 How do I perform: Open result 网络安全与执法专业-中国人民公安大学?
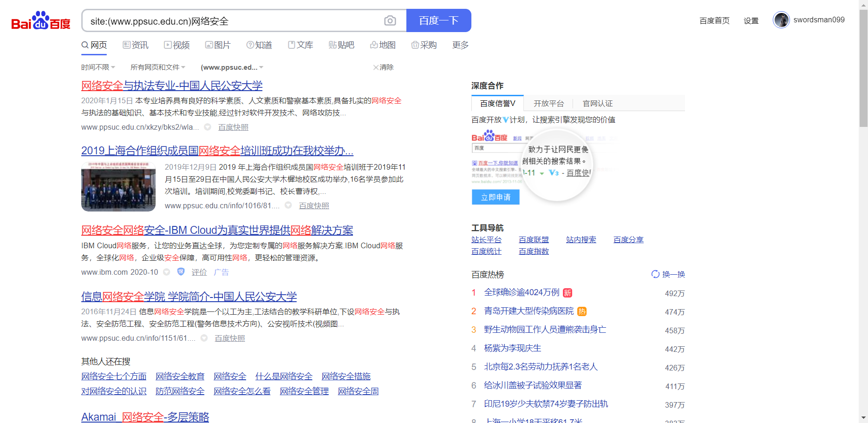point(172,86)
